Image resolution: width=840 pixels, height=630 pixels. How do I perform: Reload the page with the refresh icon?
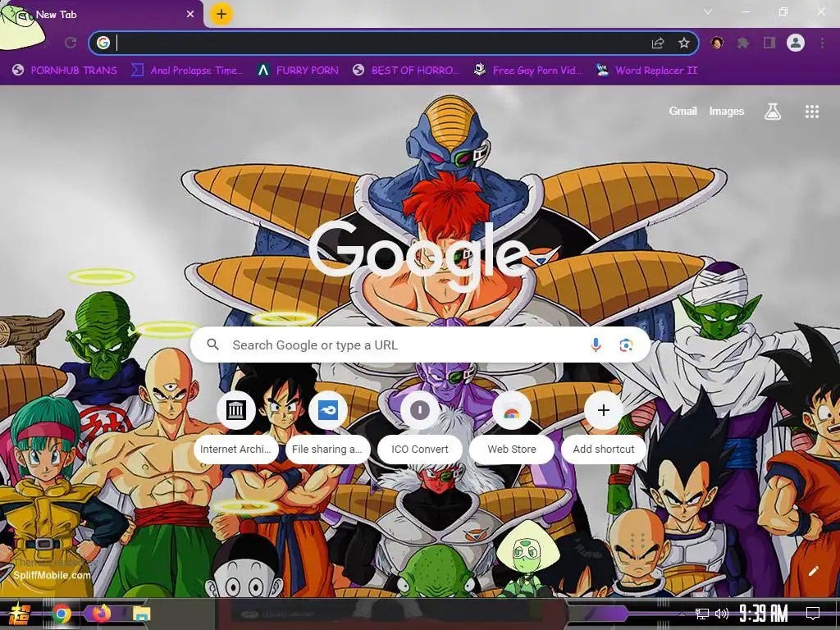click(x=71, y=43)
